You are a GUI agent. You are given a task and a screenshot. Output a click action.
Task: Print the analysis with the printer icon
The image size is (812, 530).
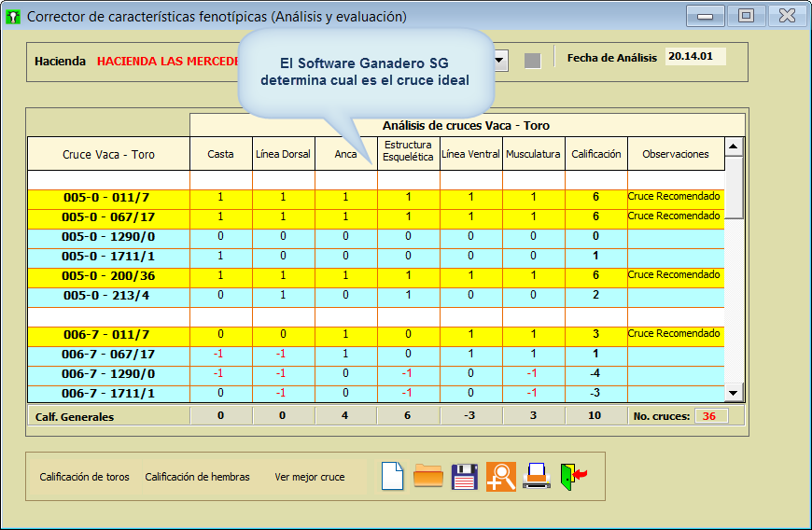pyautogui.click(x=537, y=476)
